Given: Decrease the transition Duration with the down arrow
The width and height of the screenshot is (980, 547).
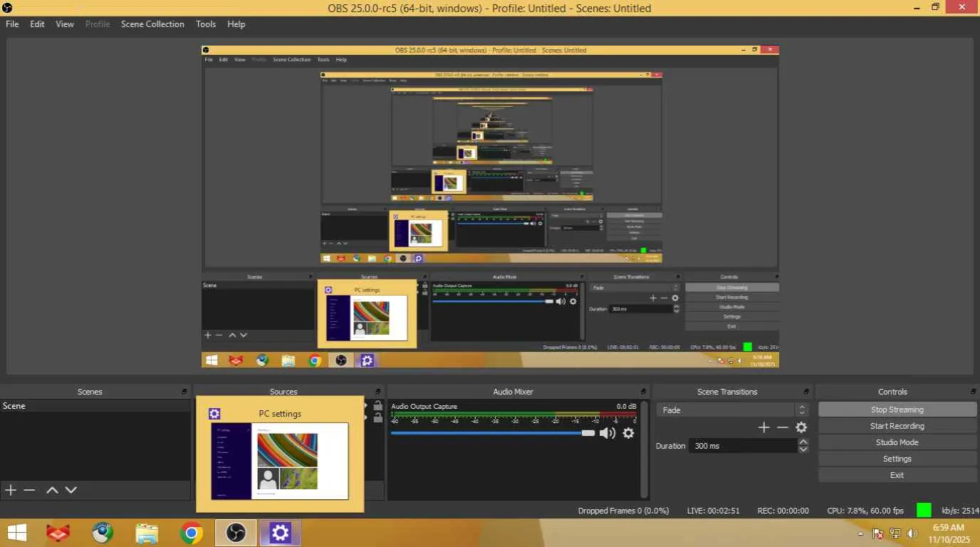Looking at the screenshot, I should click(804, 449).
